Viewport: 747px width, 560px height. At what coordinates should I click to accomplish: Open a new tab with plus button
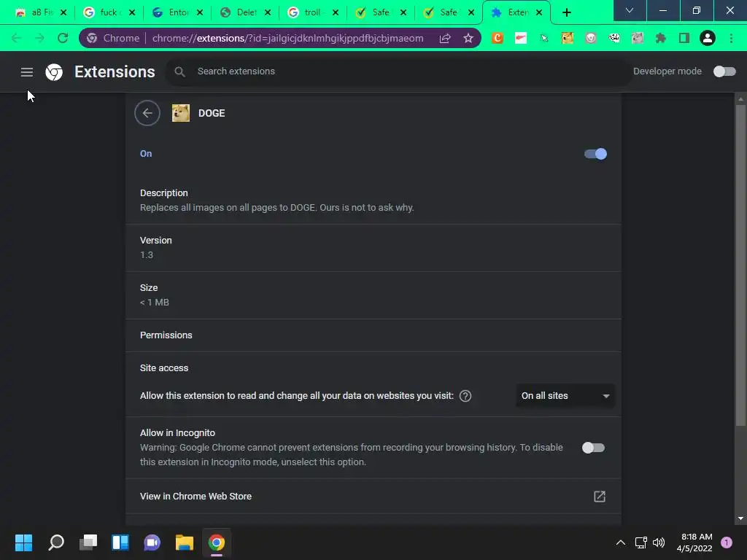click(x=566, y=13)
